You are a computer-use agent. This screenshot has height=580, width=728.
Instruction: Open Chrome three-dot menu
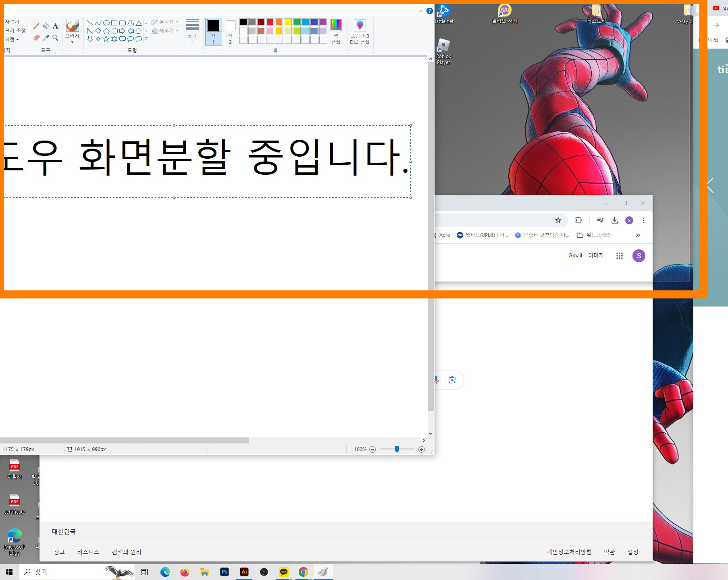pos(644,220)
